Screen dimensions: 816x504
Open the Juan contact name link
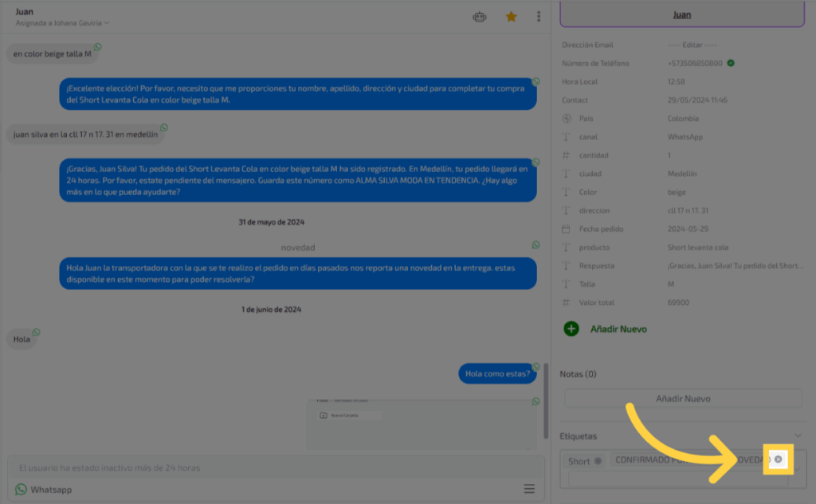(682, 14)
